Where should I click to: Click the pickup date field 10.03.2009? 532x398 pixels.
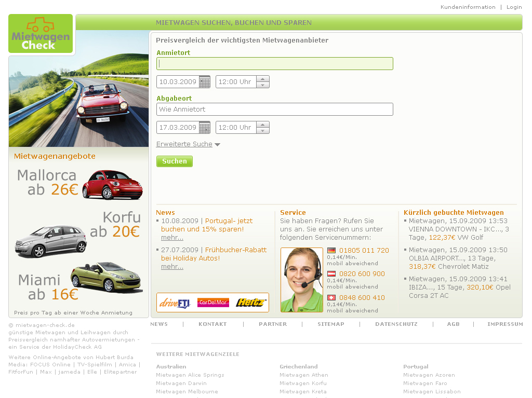(x=178, y=81)
